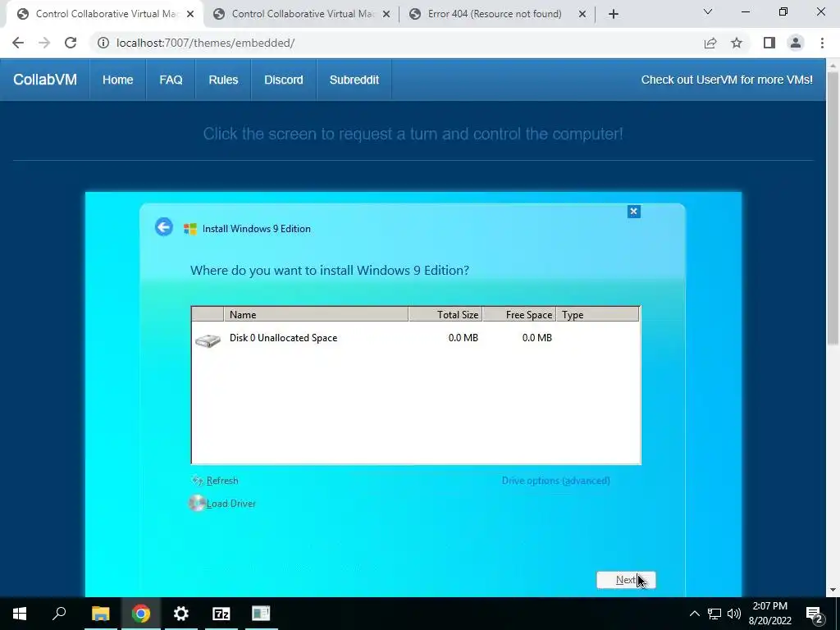This screenshot has height=630, width=840.
Task: Open the taskbar clock showing 2:07 PM
Action: pos(769,614)
